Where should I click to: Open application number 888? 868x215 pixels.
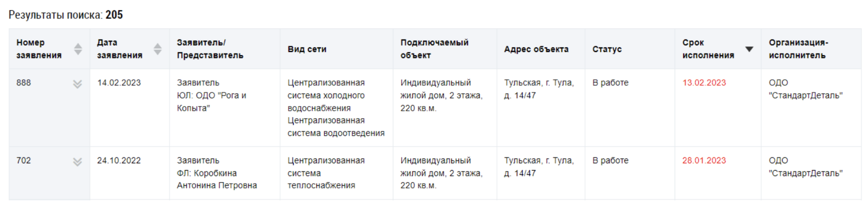pos(24,83)
